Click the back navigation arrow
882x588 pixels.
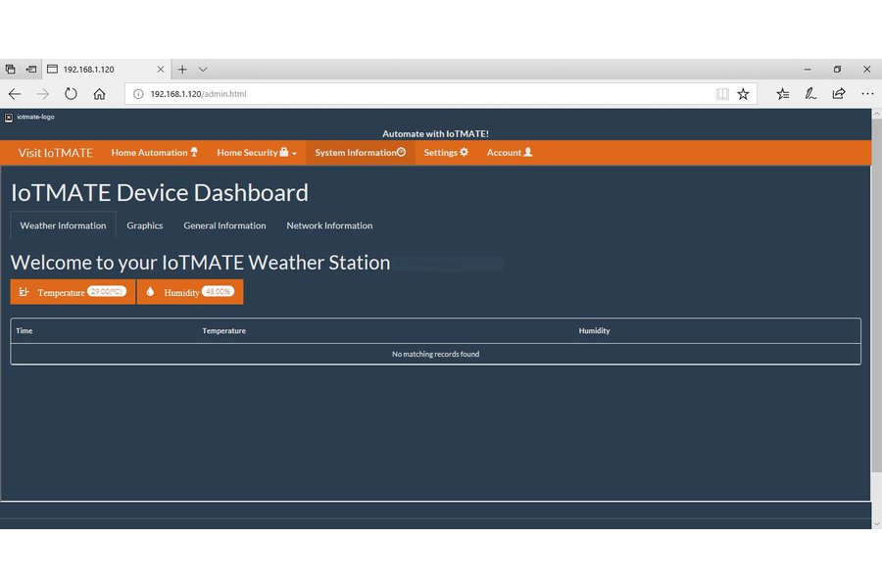click(15, 94)
